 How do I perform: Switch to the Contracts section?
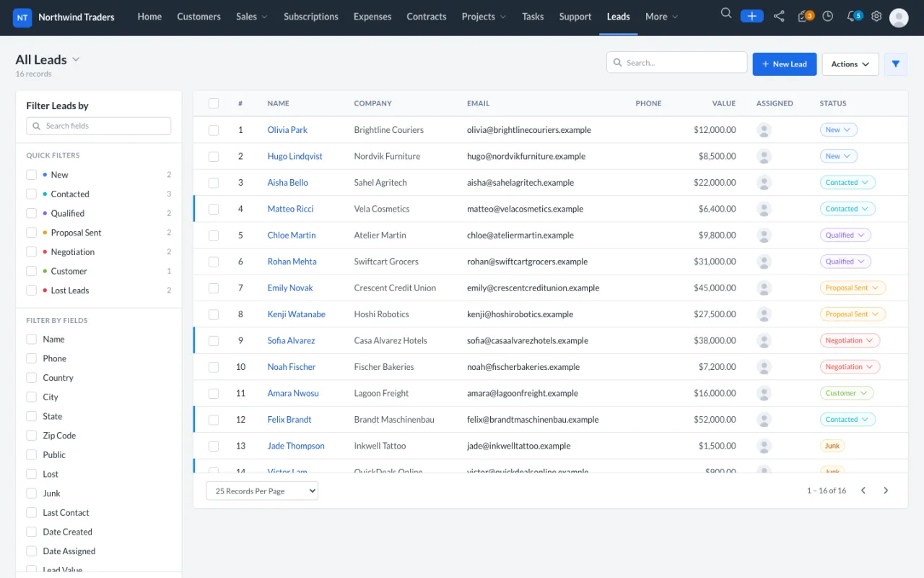tap(427, 17)
